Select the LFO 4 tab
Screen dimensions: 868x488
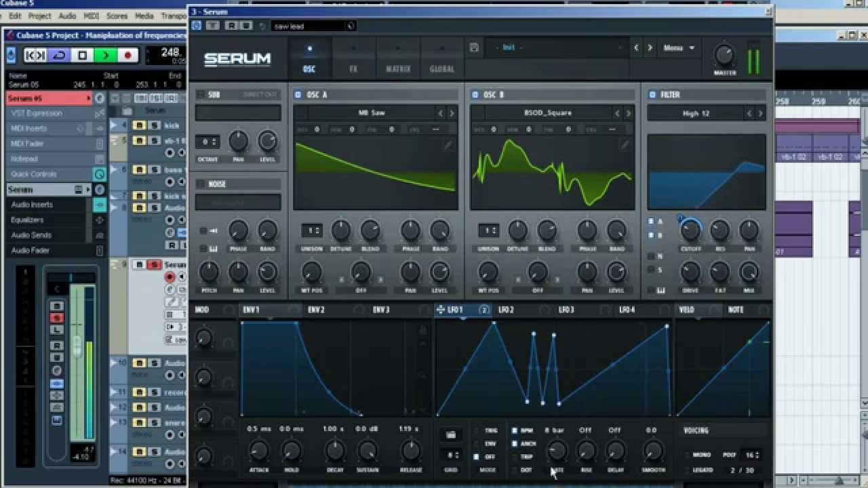click(x=627, y=310)
